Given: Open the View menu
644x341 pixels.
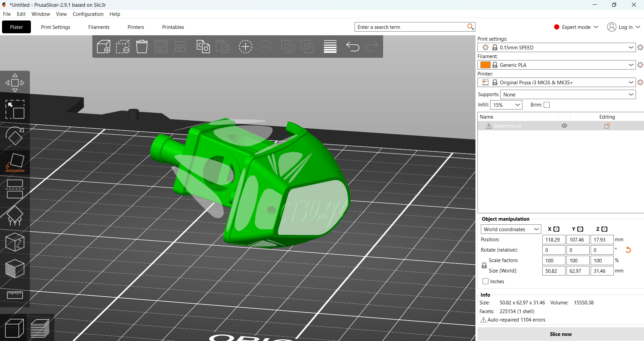Looking at the screenshot, I should point(61,14).
